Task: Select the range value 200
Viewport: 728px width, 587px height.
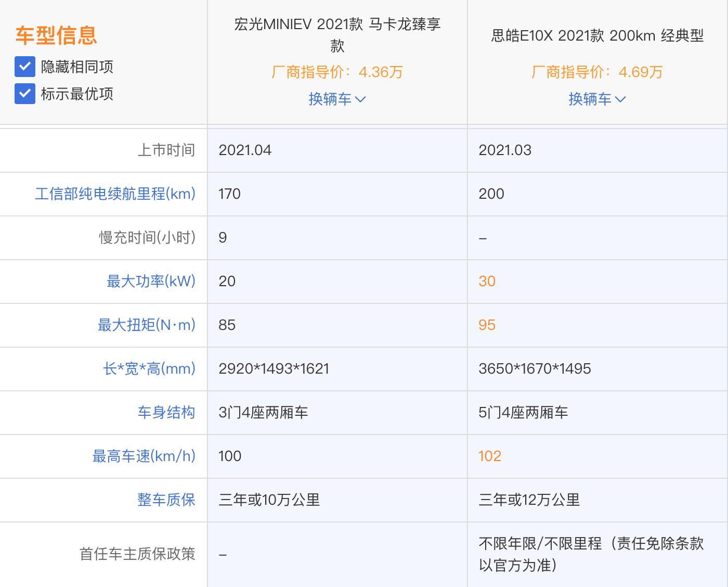Action: 491,194
